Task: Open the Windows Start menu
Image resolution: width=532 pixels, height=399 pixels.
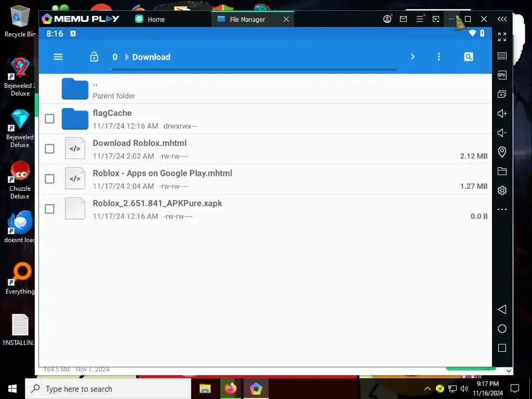Action: coord(12,389)
